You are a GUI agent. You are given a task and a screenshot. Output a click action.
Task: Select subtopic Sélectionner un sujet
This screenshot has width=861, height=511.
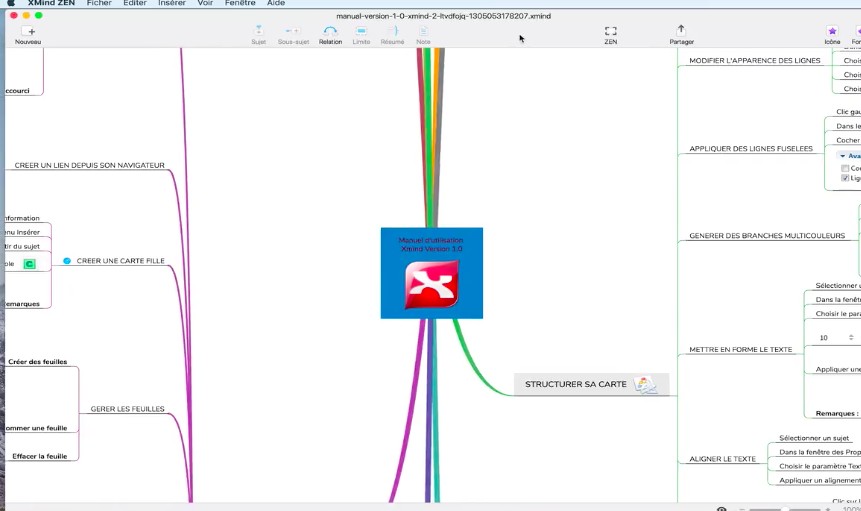click(814, 438)
